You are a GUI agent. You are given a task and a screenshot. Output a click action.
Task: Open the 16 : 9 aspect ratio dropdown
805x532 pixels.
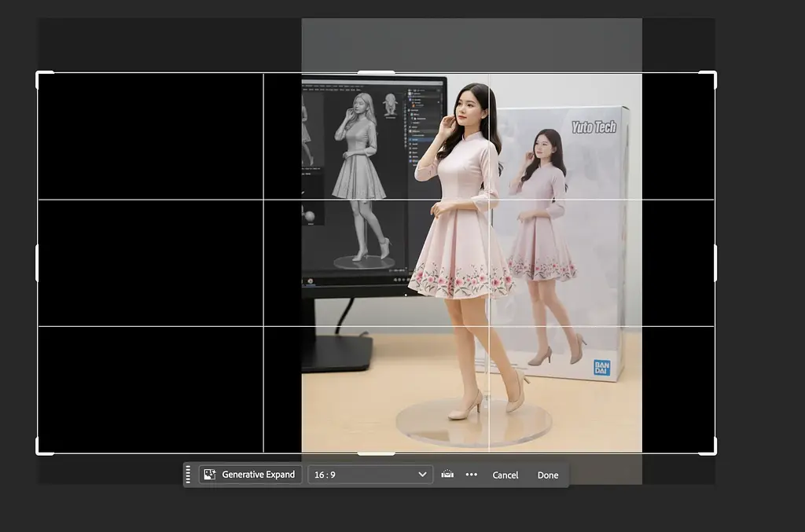[x=370, y=475]
